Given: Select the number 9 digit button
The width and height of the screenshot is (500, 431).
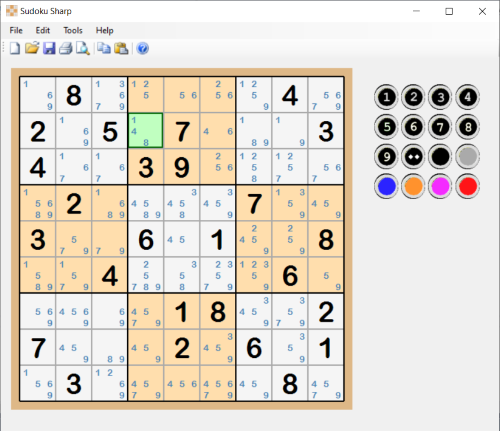Looking at the screenshot, I should (x=386, y=156).
